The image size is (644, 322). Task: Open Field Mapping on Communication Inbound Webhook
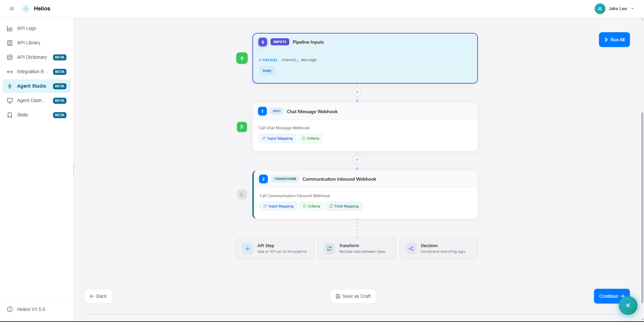(344, 206)
